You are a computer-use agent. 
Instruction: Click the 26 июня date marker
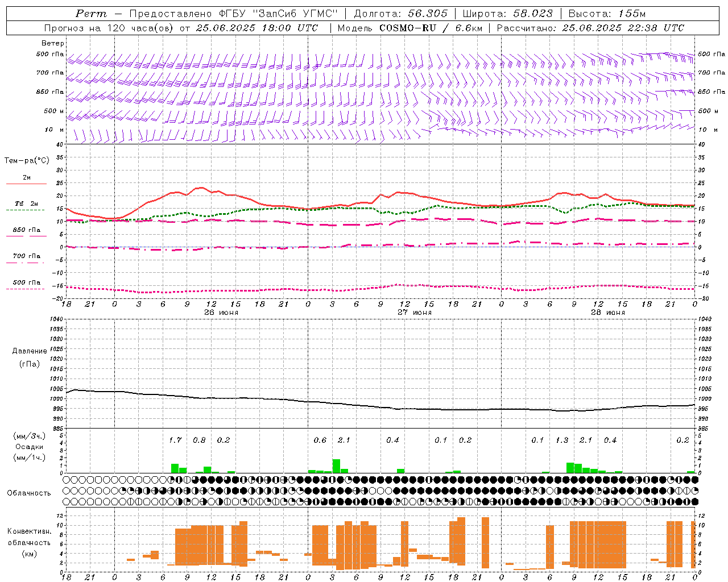(221, 313)
